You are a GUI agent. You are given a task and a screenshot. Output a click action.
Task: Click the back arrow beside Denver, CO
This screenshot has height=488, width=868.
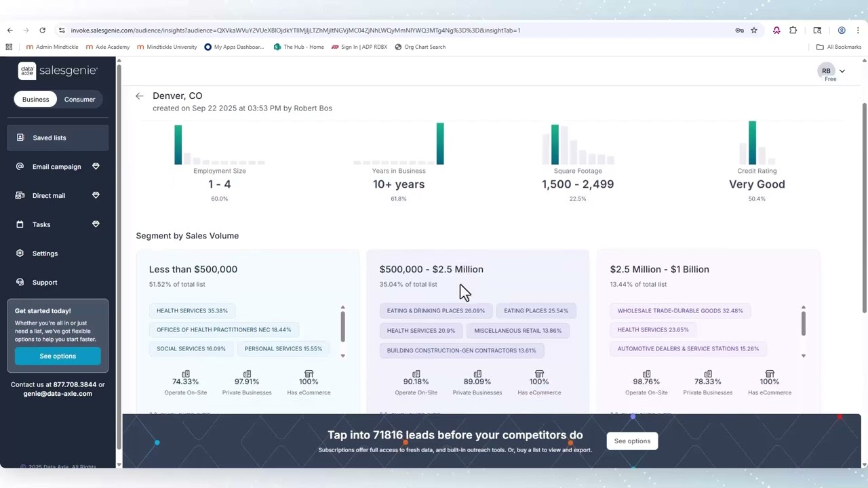click(x=139, y=96)
